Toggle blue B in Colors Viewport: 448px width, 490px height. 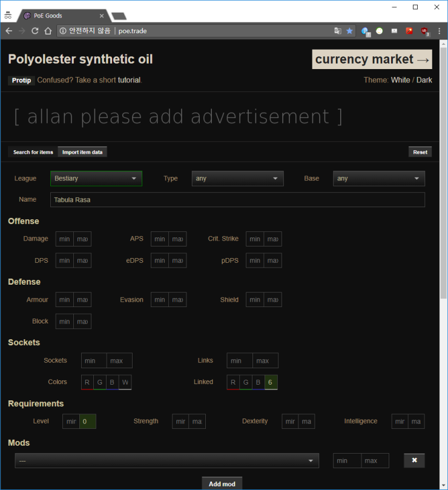tap(112, 382)
